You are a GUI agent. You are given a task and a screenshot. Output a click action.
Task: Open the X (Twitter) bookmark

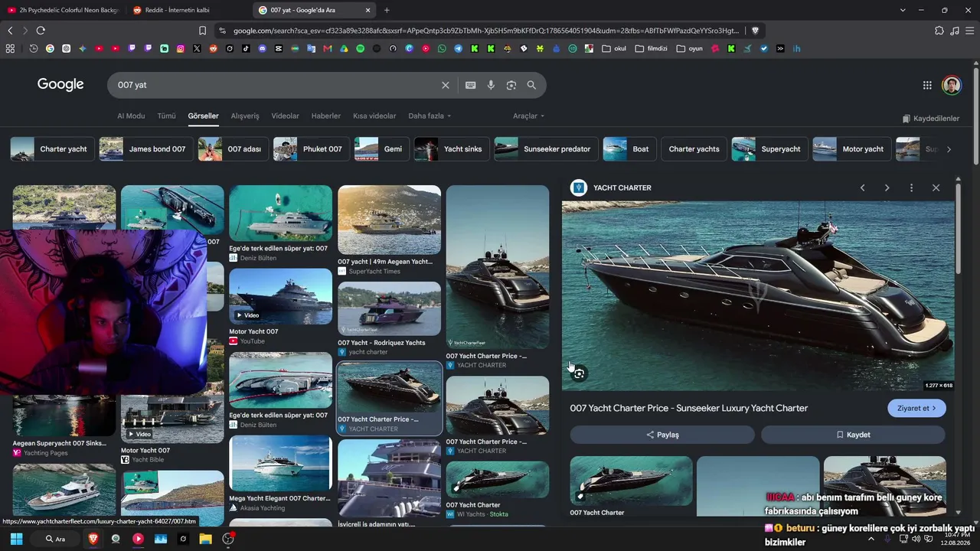(197, 48)
